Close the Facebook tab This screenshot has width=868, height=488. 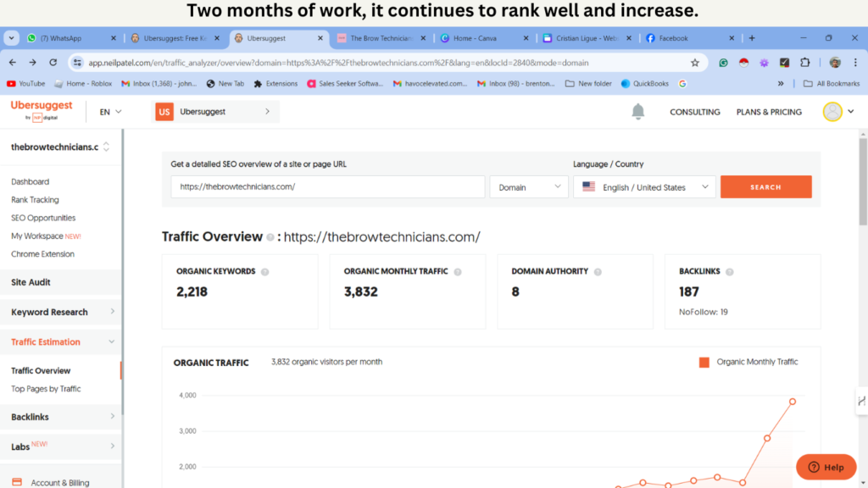tap(732, 38)
